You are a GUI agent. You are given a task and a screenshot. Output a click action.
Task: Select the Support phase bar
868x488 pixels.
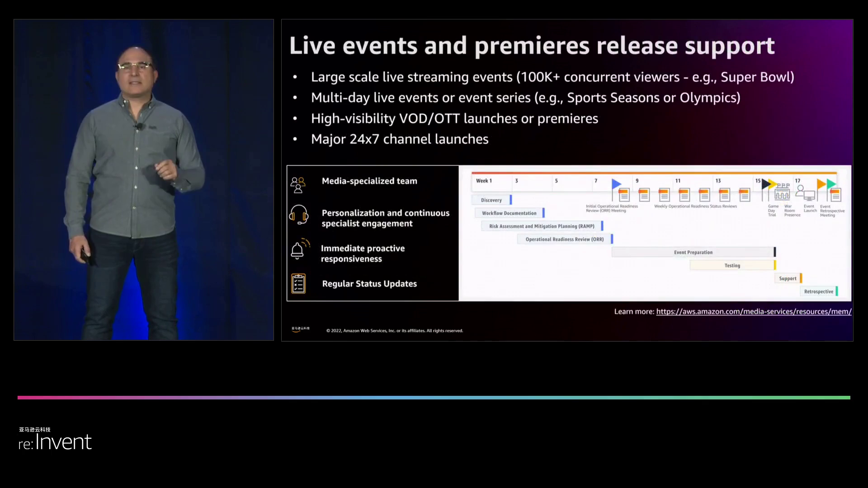pyautogui.click(x=788, y=278)
